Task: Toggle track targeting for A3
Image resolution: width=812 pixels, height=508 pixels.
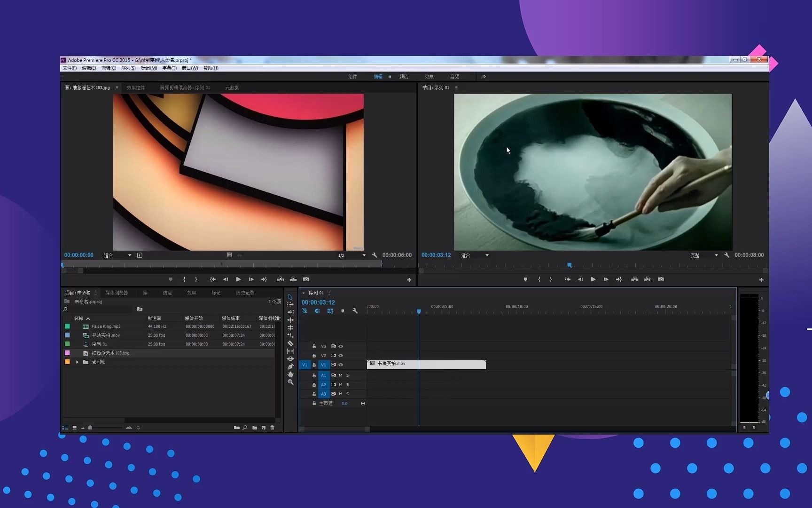Action: [323, 394]
